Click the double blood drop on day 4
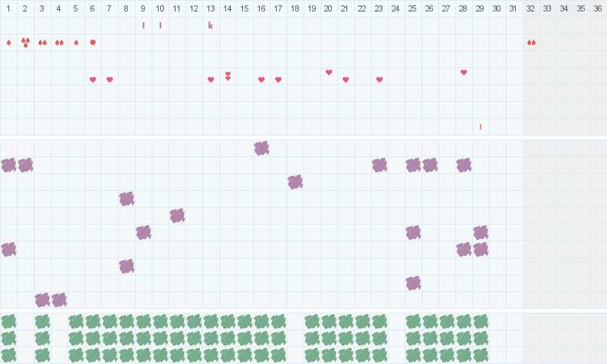Image resolution: width=607 pixels, height=364 pixels. pyautogui.click(x=59, y=43)
